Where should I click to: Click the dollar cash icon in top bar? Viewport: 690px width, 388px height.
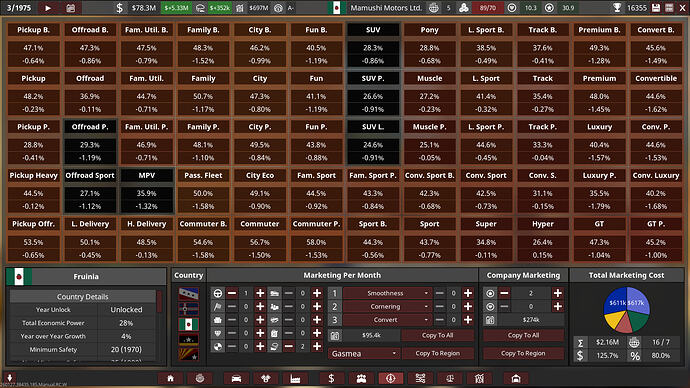click(119, 8)
